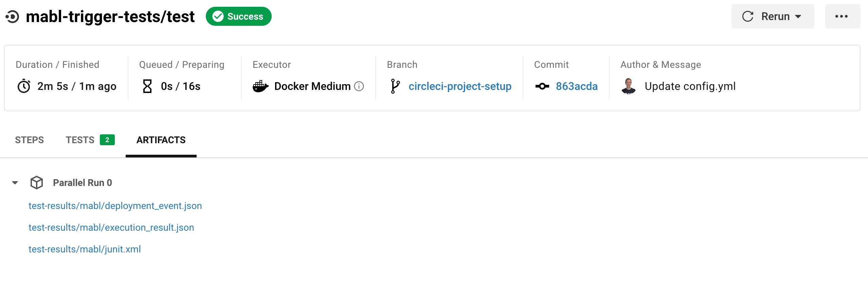This screenshot has width=868, height=285.
Task: Click the stopwatch Duration icon
Action: [x=23, y=86]
